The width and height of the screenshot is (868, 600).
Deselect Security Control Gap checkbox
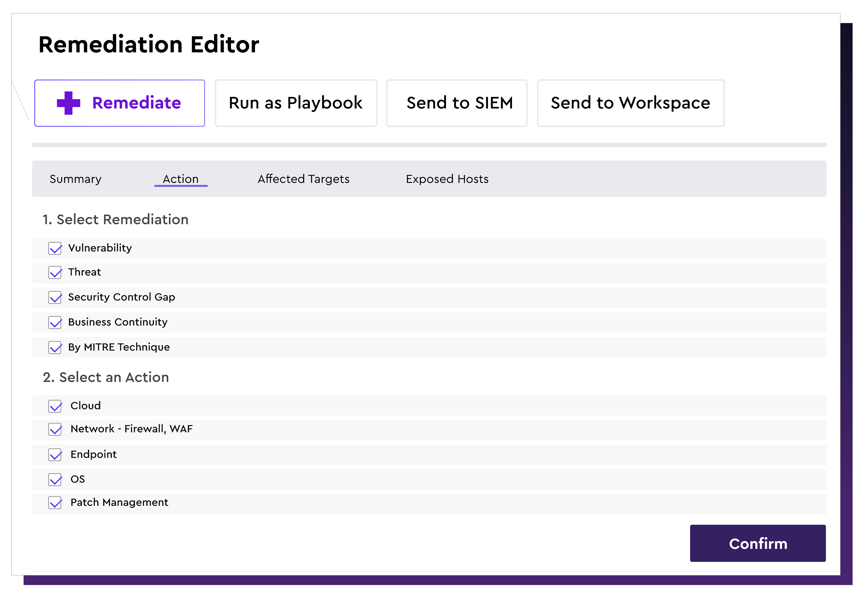coord(55,297)
